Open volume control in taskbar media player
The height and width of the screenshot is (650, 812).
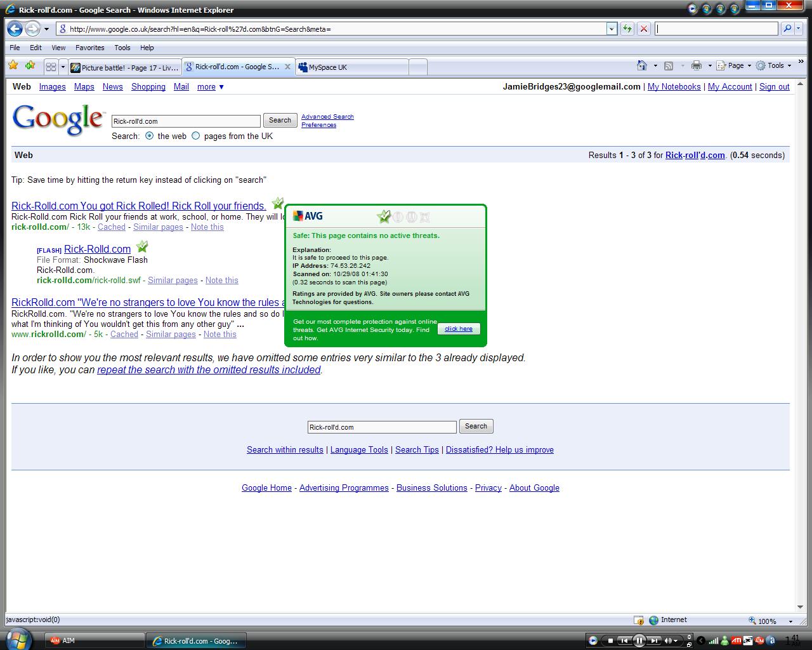coord(671,640)
